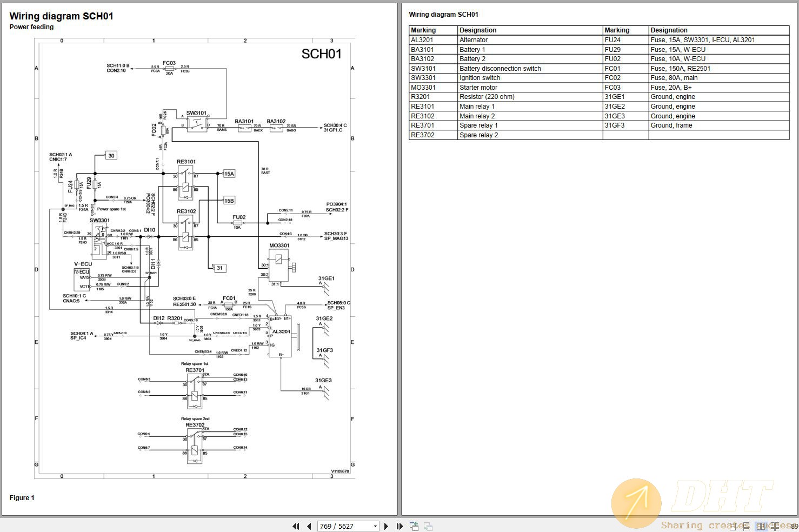Click the 'Spare relay 2' cell

coord(530,135)
